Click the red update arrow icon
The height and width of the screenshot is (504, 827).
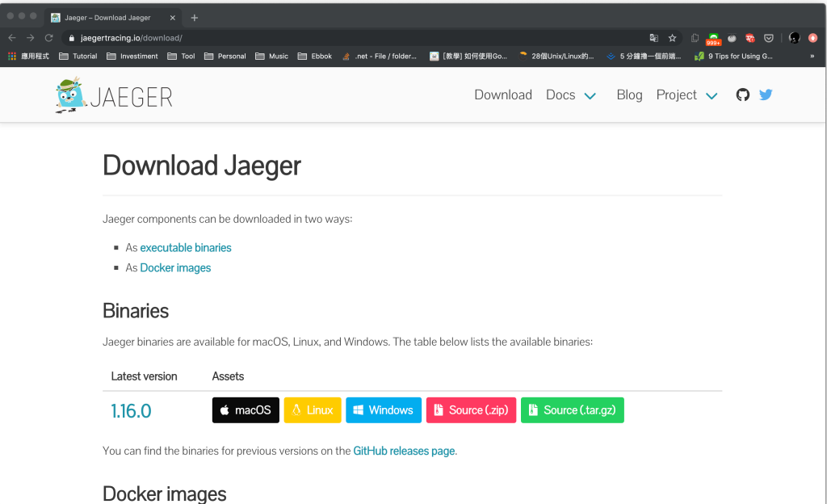pos(812,38)
